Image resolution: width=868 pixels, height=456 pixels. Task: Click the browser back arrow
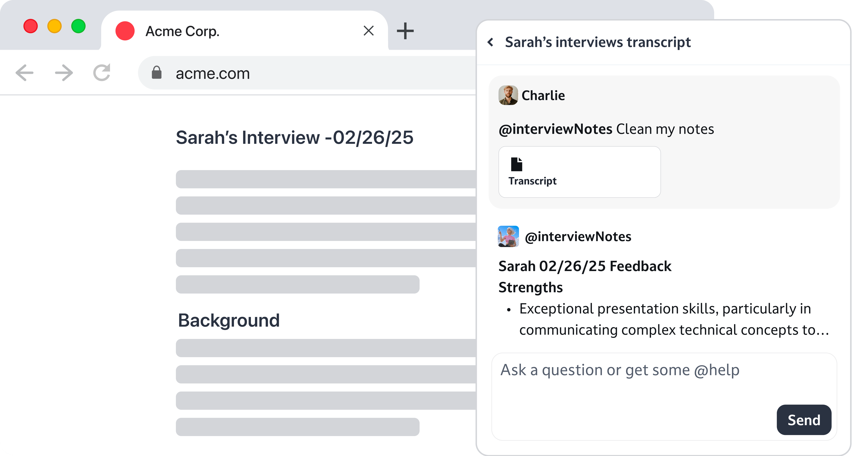coord(25,73)
